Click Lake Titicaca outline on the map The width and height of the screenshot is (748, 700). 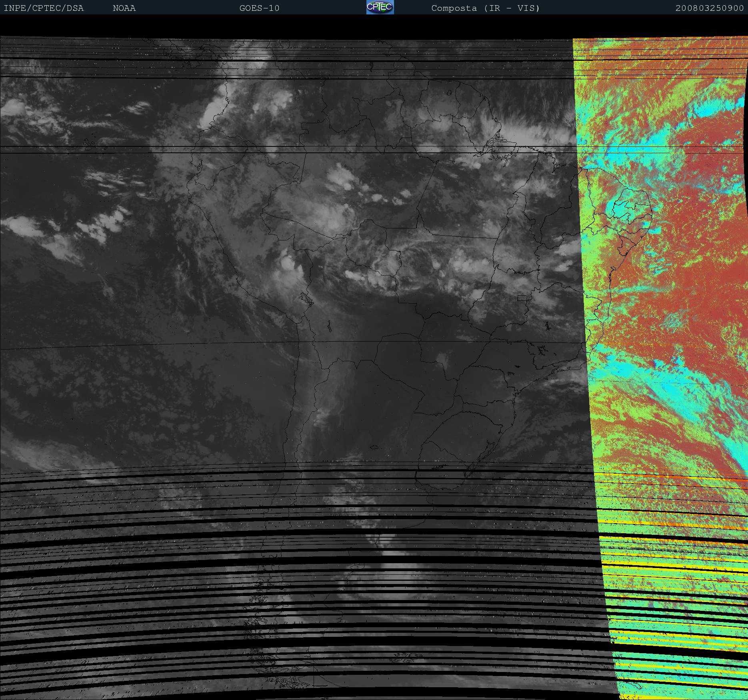[x=305, y=298]
